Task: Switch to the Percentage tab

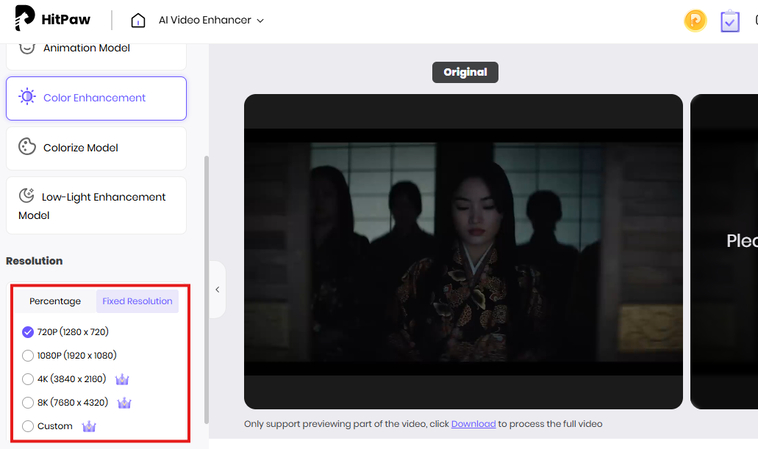Action: click(55, 301)
